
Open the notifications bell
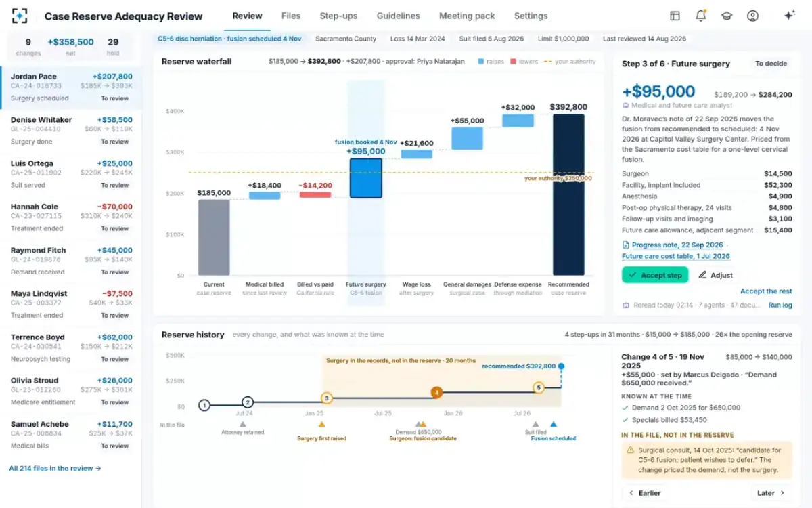coord(700,16)
